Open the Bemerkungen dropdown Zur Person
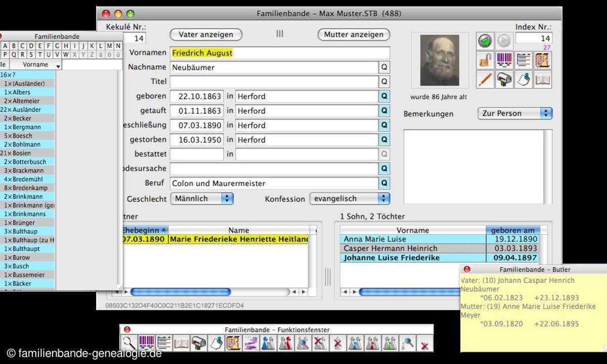Viewport: 607px width, 364px height. 515,113
